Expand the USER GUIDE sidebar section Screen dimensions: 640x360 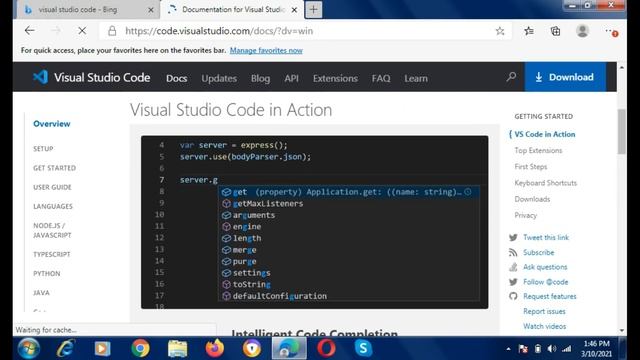click(52, 187)
